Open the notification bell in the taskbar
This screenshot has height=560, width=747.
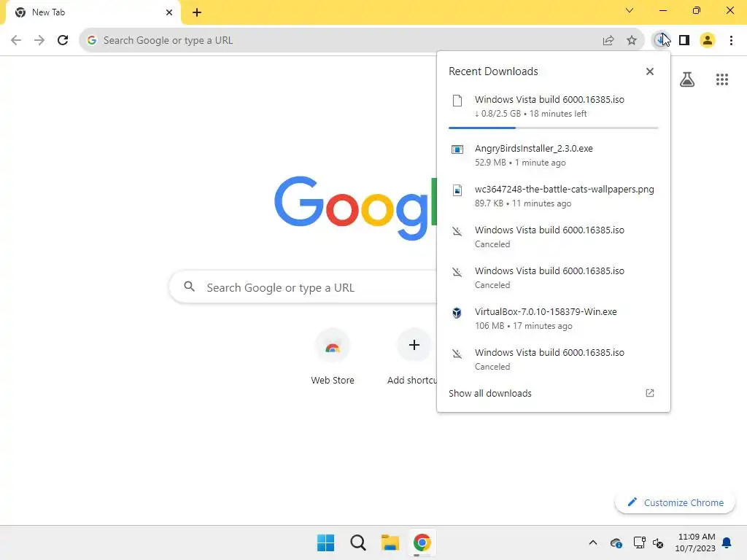(x=727, y=542)
